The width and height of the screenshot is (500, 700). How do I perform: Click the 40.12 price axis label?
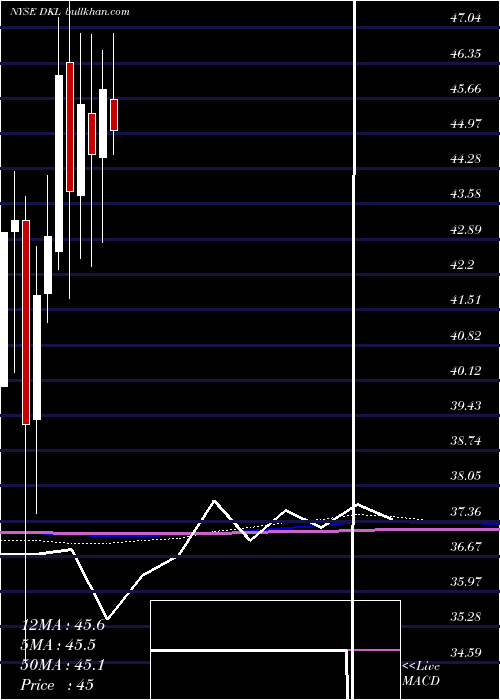tap(466, 370)
